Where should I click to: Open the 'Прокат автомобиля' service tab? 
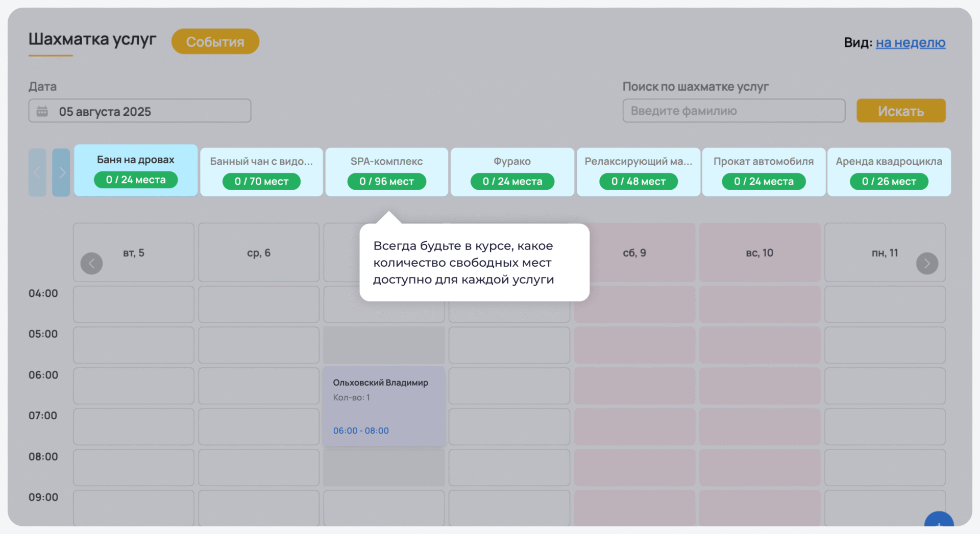pyautogui.click(x=763, y=172)
